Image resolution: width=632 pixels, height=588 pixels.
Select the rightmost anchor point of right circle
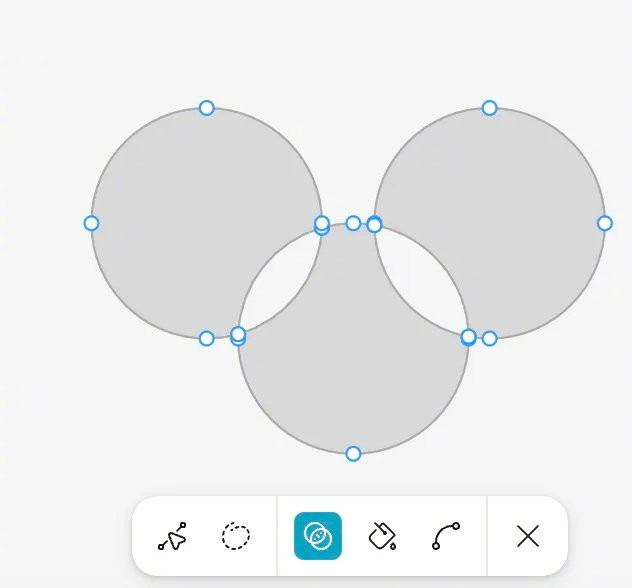605,223
